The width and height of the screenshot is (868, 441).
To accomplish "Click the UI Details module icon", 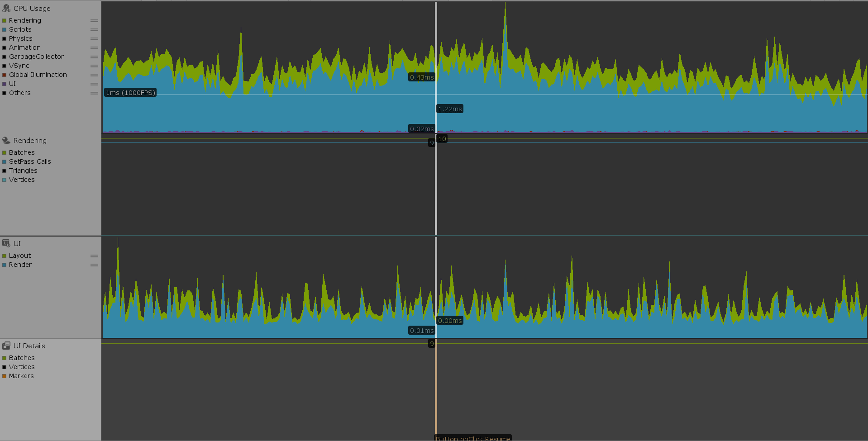I will pos(6,346).
